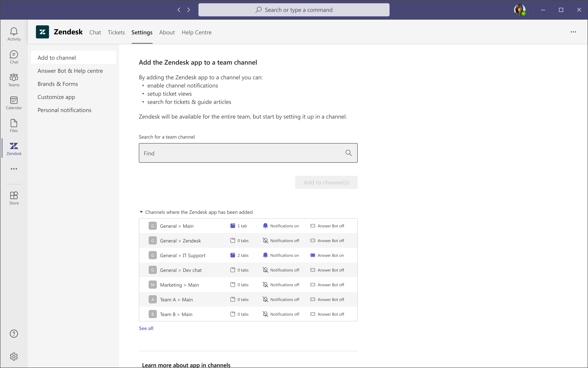Select the General > Main channel row

click(x=248, y=226)
